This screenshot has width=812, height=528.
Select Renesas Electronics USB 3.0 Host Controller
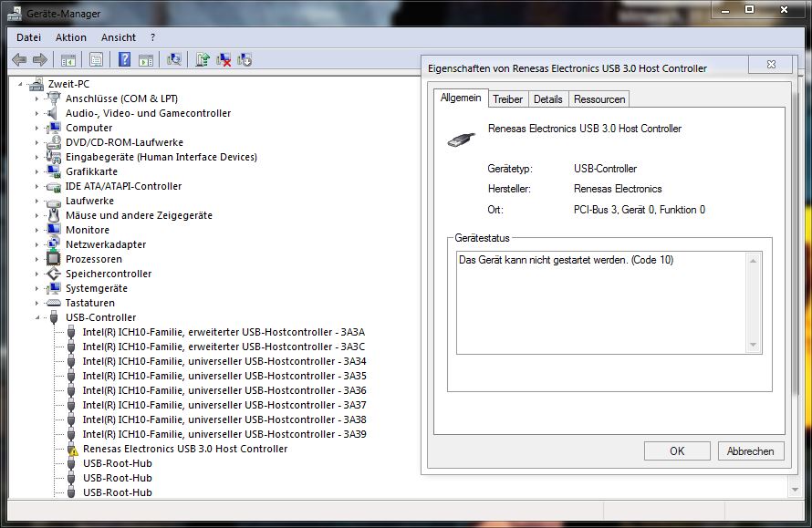pos(185,449)
